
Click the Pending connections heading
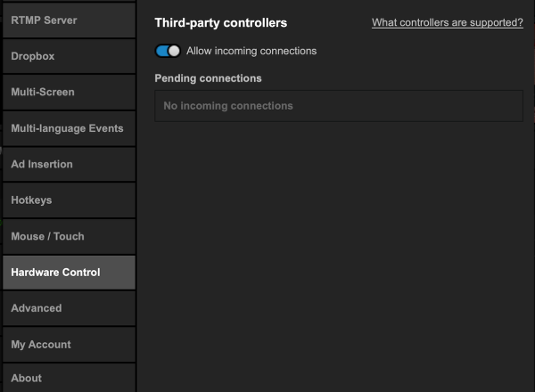[x=208, y=78]
